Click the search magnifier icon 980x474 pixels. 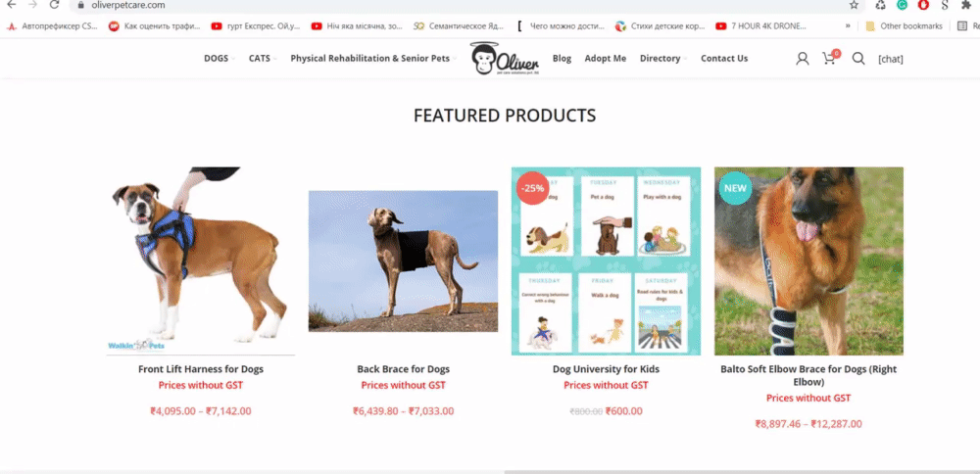click(858, 59)
